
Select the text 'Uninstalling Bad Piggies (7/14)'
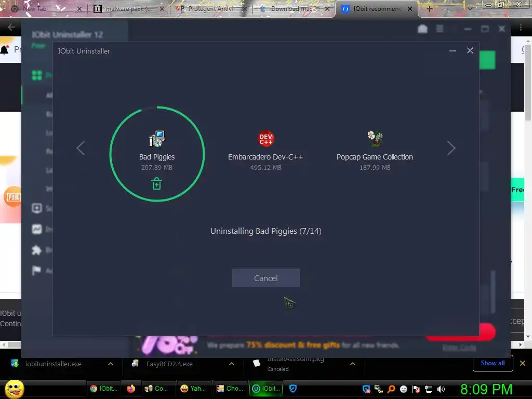pyautogui.click(x=265, y=231)
